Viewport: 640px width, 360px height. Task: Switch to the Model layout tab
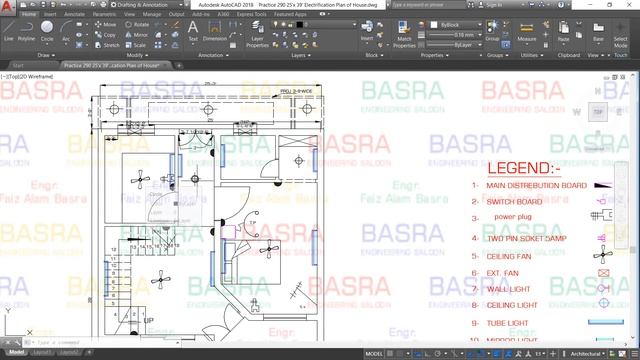pos(16,352)
